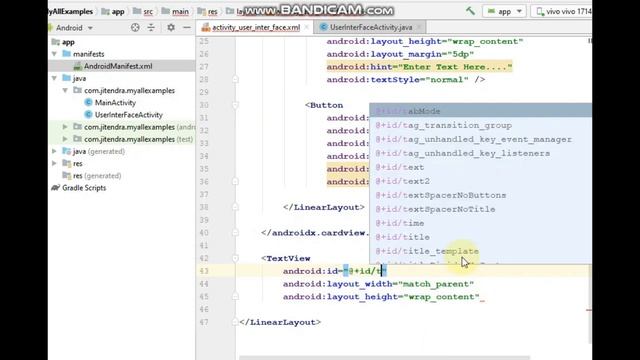Choose @+id/textSpacerNoTitle suggestion

coord(480,209)
